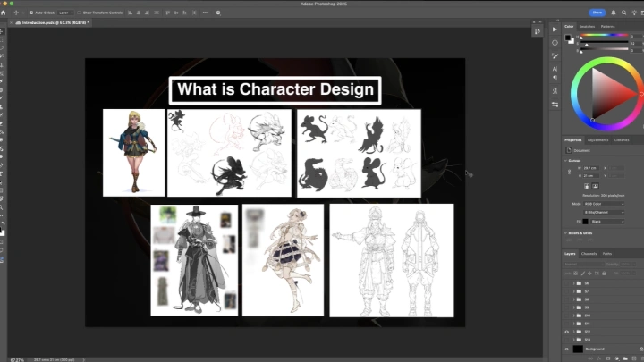Show the S8 group layer
The image size is (644, 362).
(x=567, y=299)
